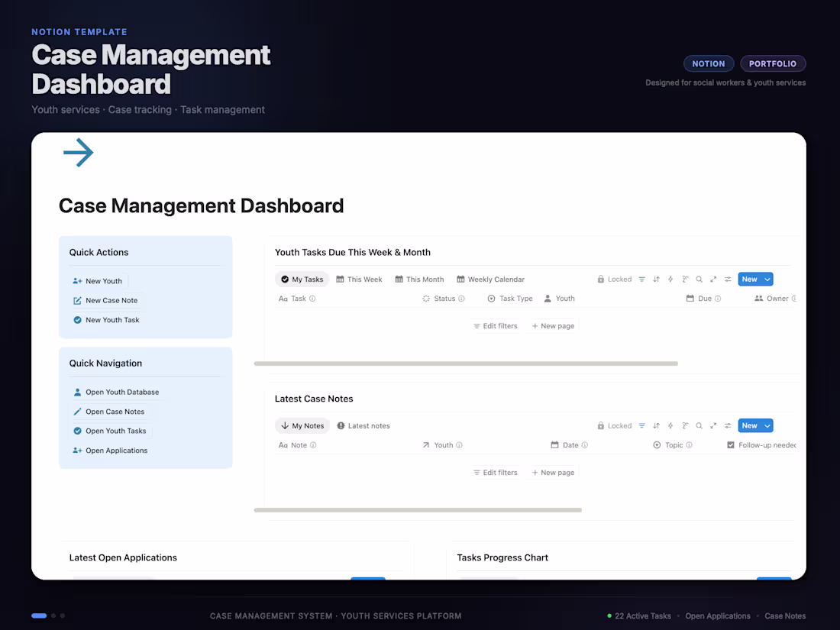Open the New dropdown arrow in Case Notes
Image resolution: width=840 pixels, height=630 pixels.
tap(767, 426)
